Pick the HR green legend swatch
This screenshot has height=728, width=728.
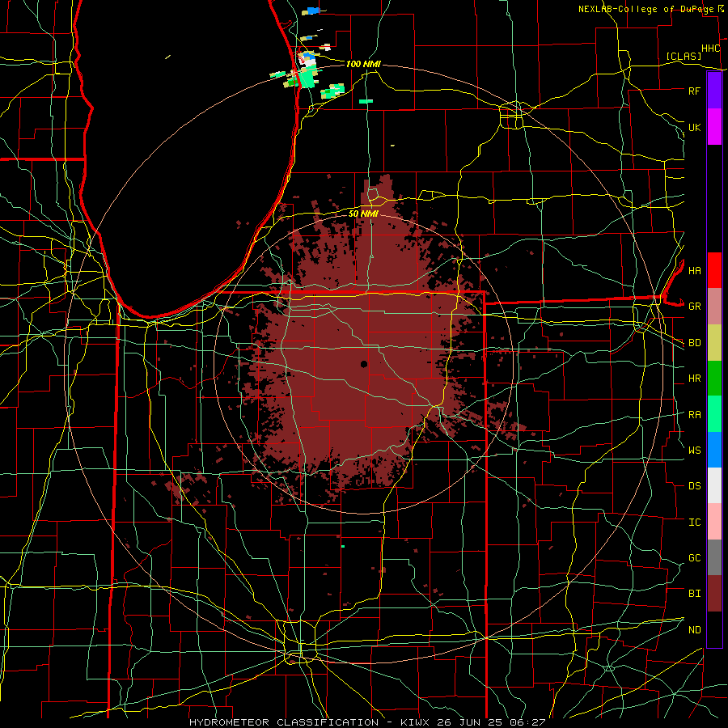714,379
